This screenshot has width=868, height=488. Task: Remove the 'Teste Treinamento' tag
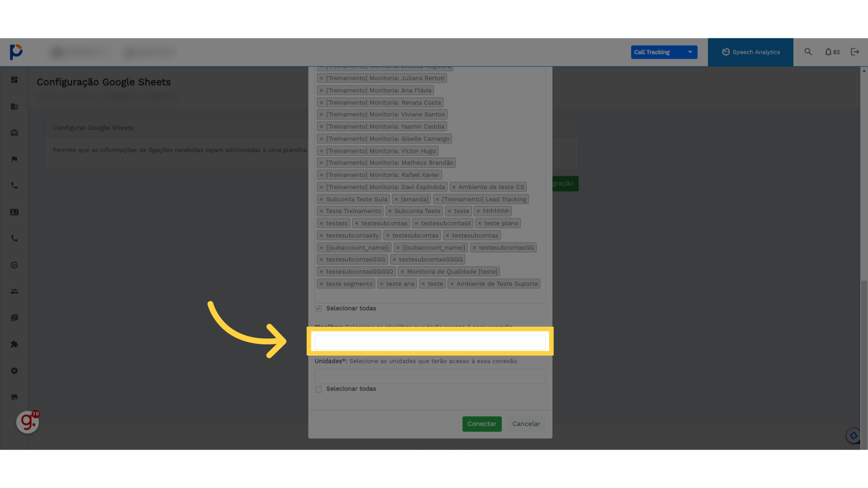coord(321,211)
